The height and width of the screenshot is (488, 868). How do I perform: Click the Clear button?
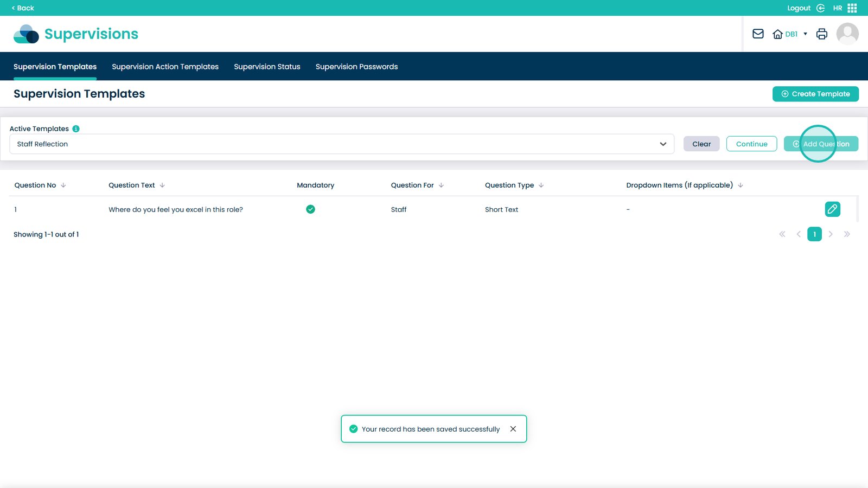pyautogui.click(x=701, y=144)
